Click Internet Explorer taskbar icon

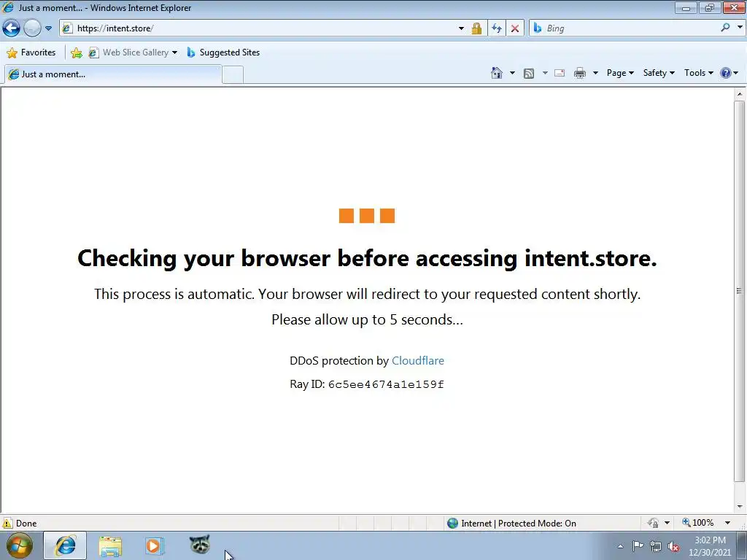[x=65, y=545]
